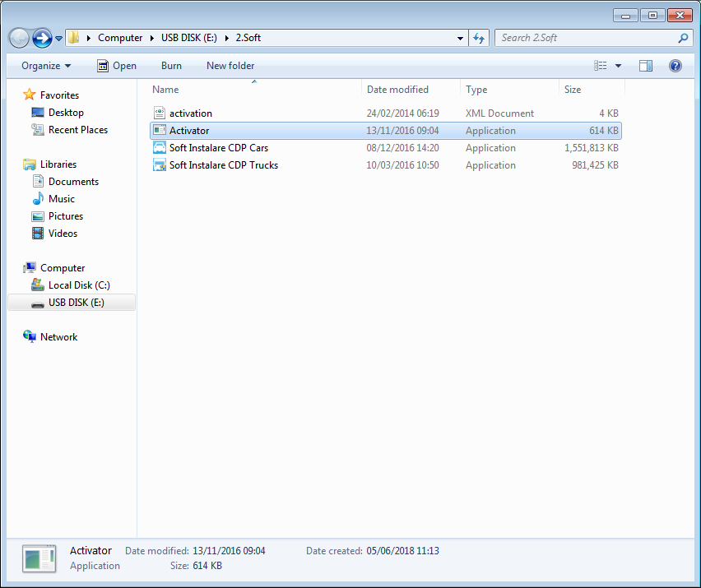Select 2.Soft breadcrumb segment

click(x=248, y=38)
